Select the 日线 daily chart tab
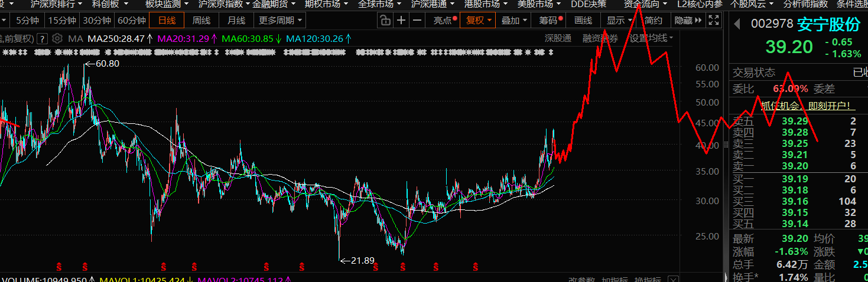This screenshot has width=868, height=282. pyautogui.click(x=166, y=21)
